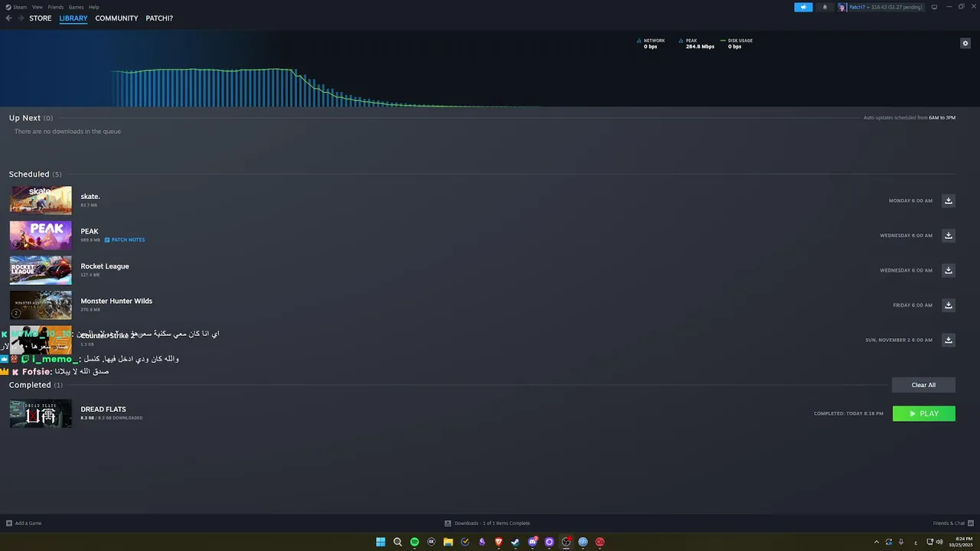Download the PEAK update now
The image size is (980, 551).
948,235
